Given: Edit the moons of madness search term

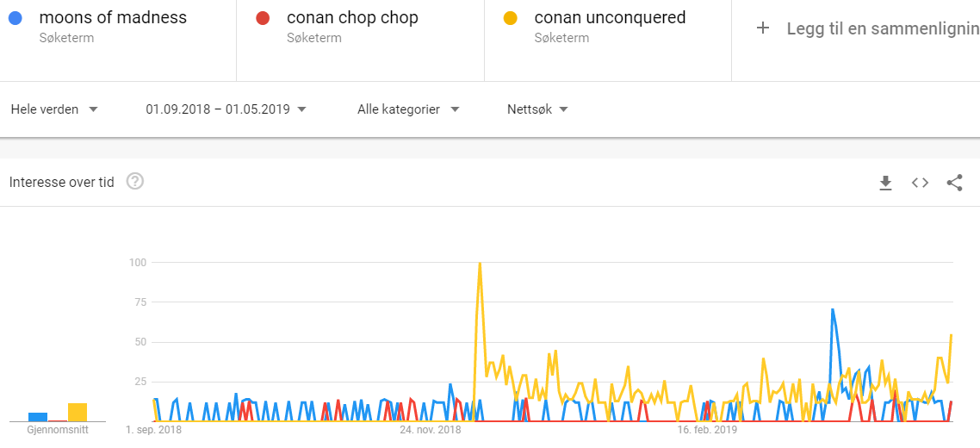Looking at the screenshot, I should [x=113, y=17].
